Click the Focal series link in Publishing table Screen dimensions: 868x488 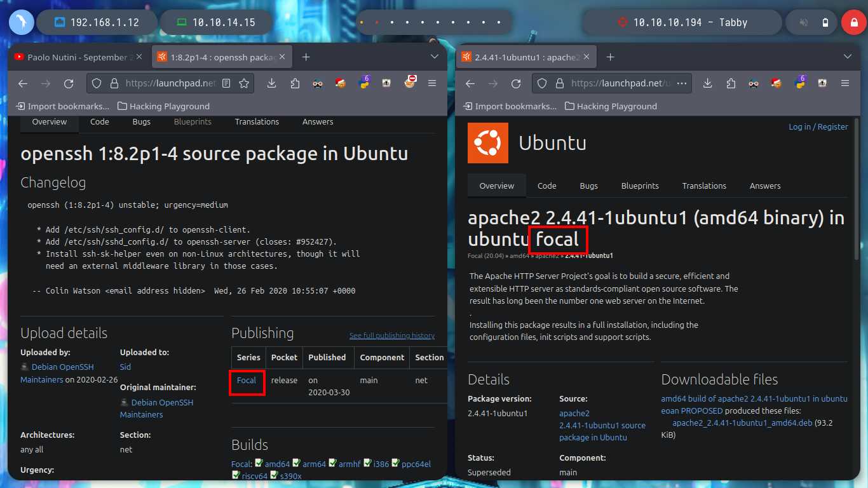[x=247, y=381]
